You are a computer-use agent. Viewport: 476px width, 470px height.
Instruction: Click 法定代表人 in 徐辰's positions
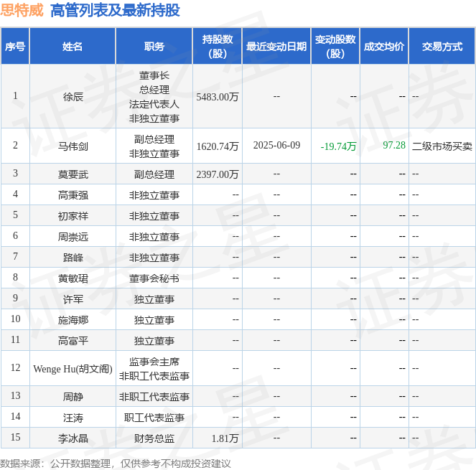pyautogui.click(x=154, y=104)
